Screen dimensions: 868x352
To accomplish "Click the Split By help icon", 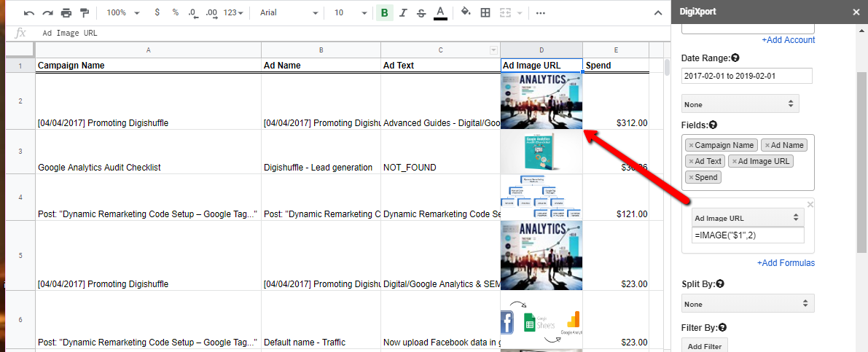I will tap(720, 284).
